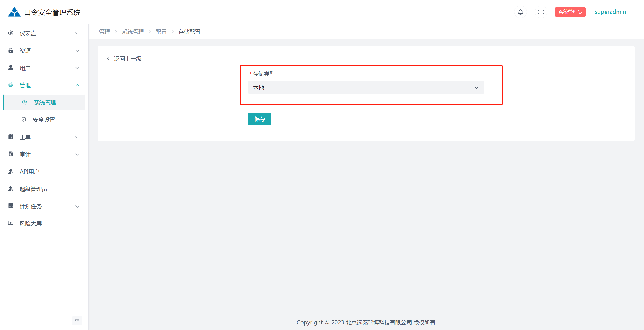Open the API用户 menu item
This screenshot has height=330, width=644.
(29, 172)
